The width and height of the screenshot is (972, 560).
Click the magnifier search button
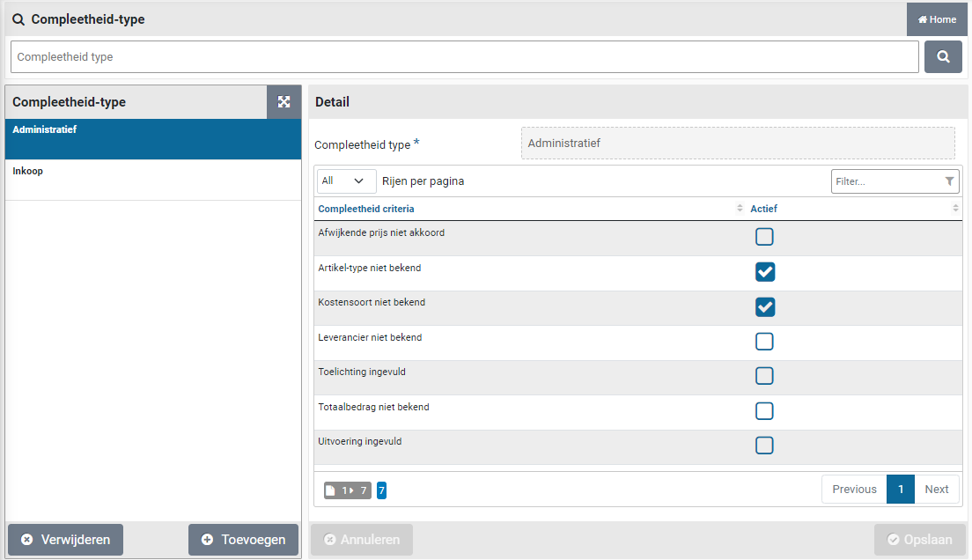pos(943,57)
